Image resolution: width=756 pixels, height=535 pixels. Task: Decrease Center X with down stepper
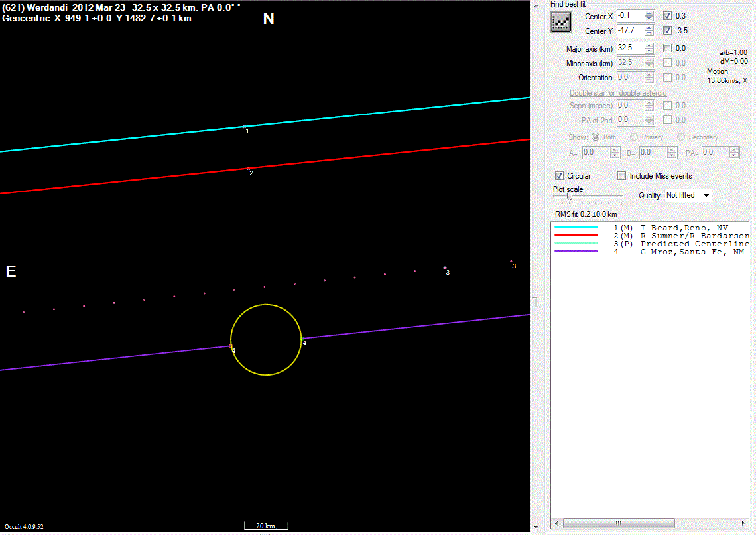click(x=649, y=19)
